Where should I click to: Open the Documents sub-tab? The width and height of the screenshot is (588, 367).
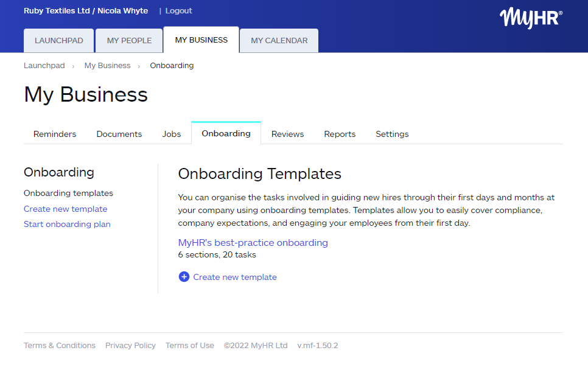tap(119, 134)
